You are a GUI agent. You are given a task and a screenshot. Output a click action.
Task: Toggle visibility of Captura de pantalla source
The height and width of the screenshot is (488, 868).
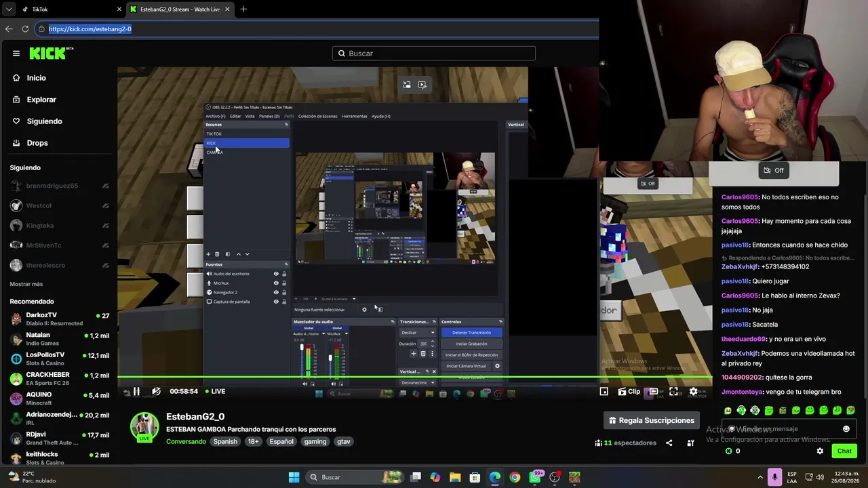tap(276, 302)
